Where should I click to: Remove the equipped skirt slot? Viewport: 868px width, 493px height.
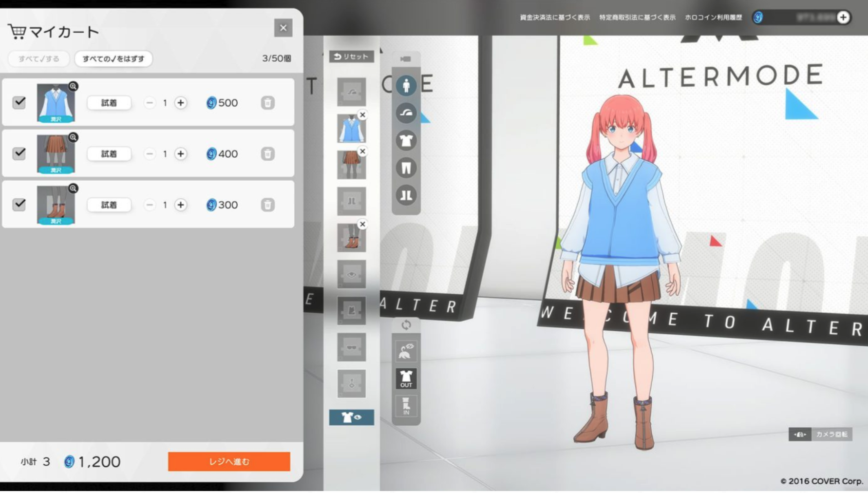pyautogui.click(x=362, y=152)
